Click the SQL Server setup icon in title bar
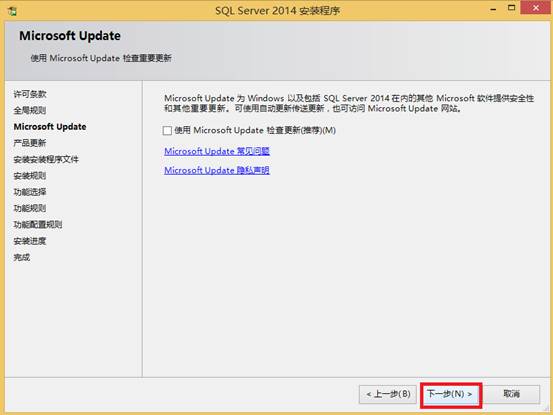The height and width of the screenshot is (415, 553). tap(12, 11)
